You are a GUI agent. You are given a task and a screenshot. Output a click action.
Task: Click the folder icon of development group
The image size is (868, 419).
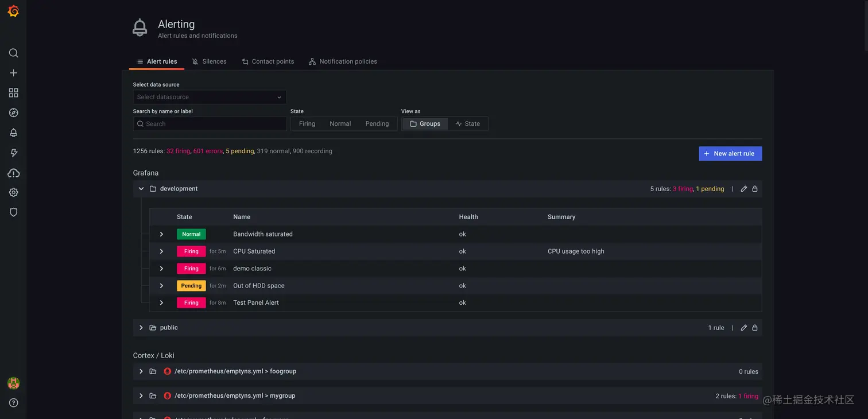pos(153,189)
